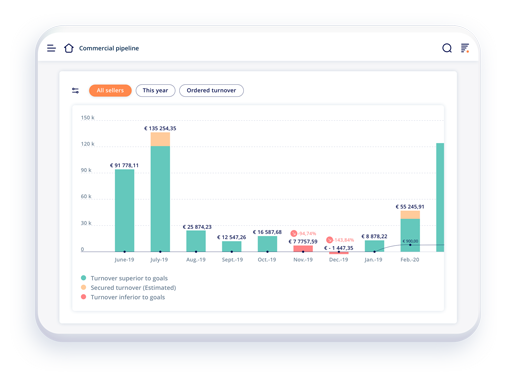This screenshot has height=375, width=512.
Task: Click the July-19 axis label
Action: [159, 260]
